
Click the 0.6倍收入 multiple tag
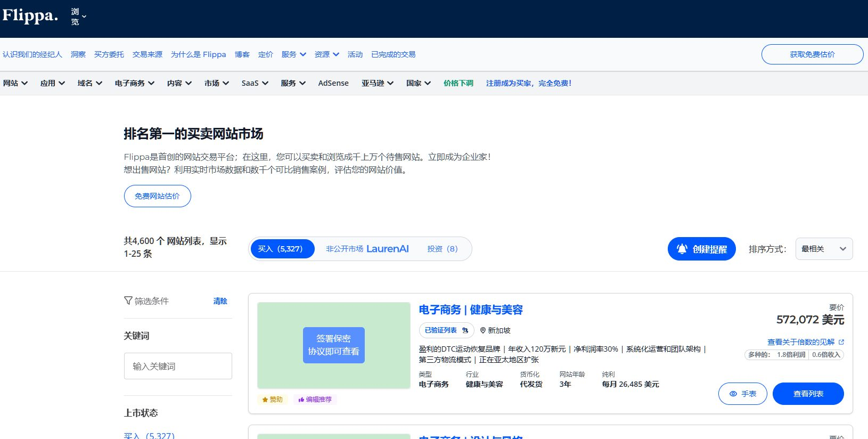click(826, 354)
